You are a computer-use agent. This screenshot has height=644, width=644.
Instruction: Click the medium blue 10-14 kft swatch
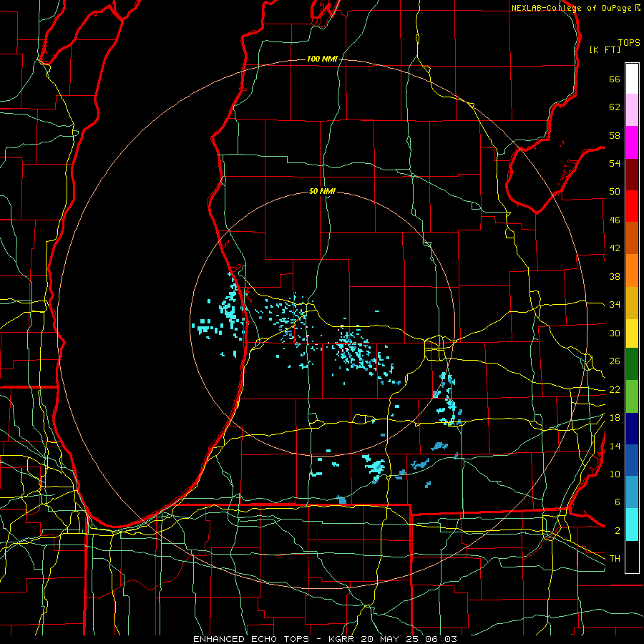632,460
